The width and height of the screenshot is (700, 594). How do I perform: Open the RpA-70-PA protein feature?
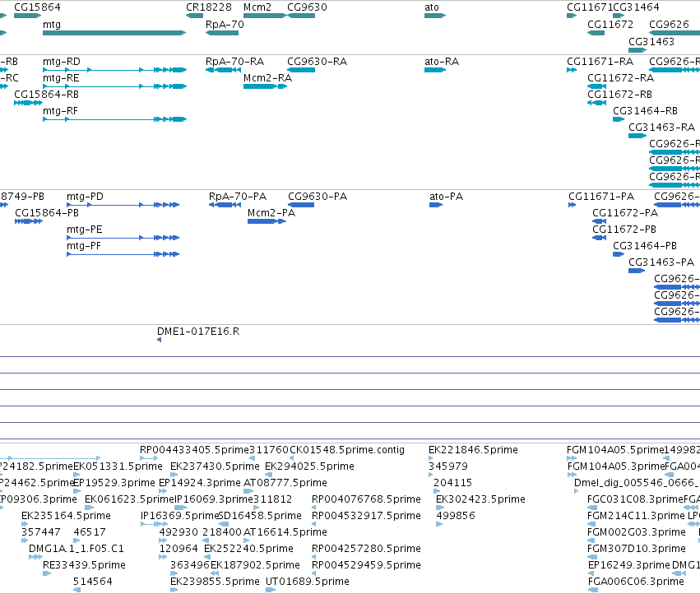pyautogui.click(x=225, y=205)
